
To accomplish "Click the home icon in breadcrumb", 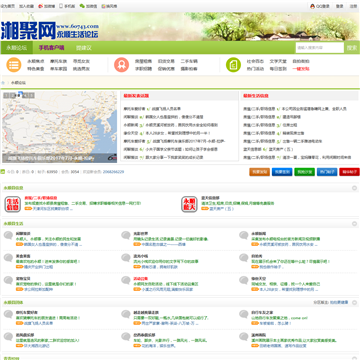I will 3,83.
